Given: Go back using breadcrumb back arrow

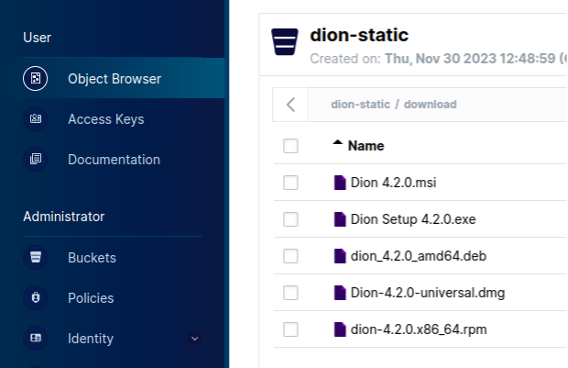Looking at the screenshot, I should click(x=291, y=105).
